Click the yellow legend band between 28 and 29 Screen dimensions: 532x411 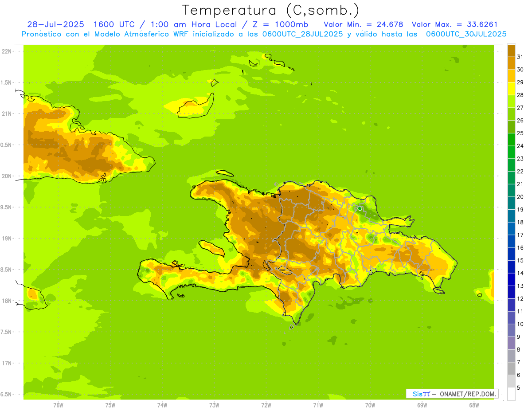(511, 89)
